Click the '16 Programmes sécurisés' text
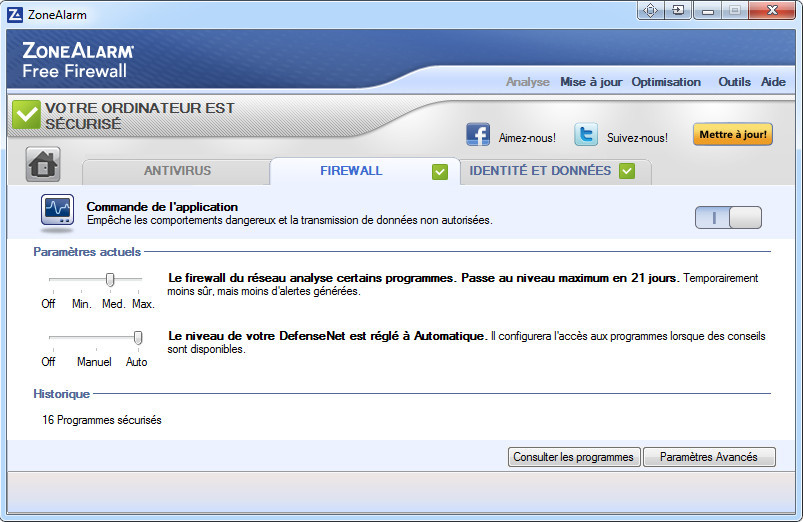The height and width of the screenshot is (522, 803). (101, 420)
